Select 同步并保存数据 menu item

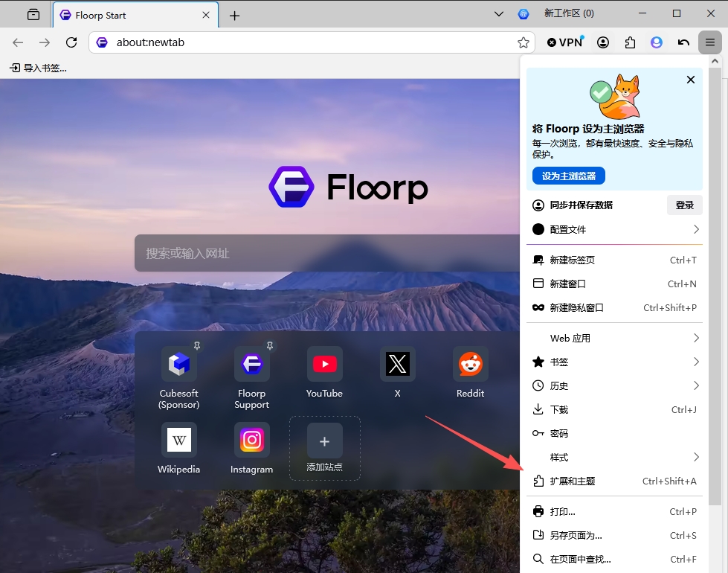pos(582,205)
